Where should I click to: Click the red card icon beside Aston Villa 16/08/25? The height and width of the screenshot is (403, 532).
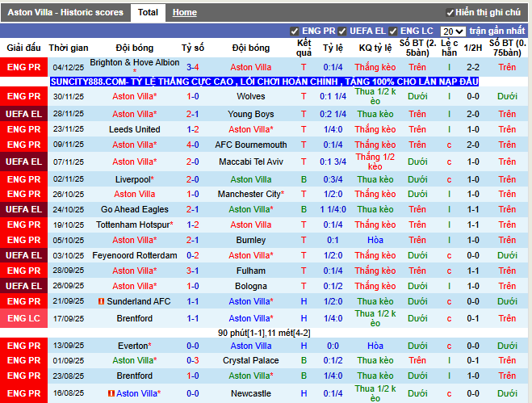111,393
